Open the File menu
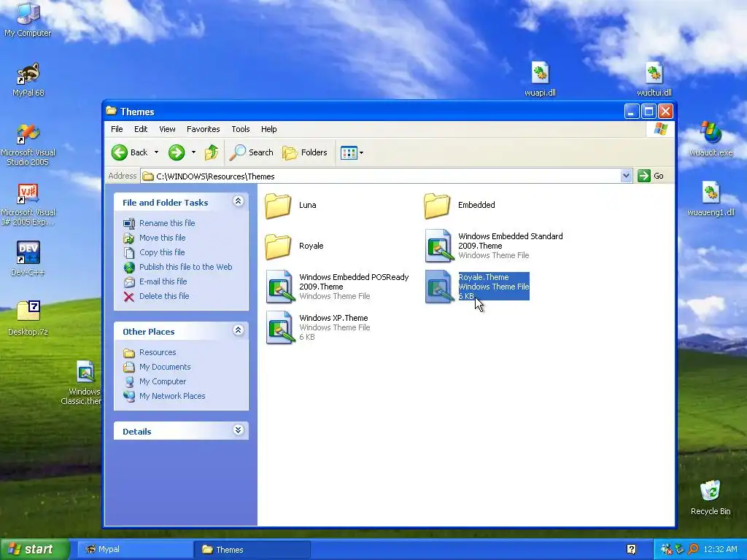Image resolution: width=747 pixels, height=560 pixels. [117, 129]
